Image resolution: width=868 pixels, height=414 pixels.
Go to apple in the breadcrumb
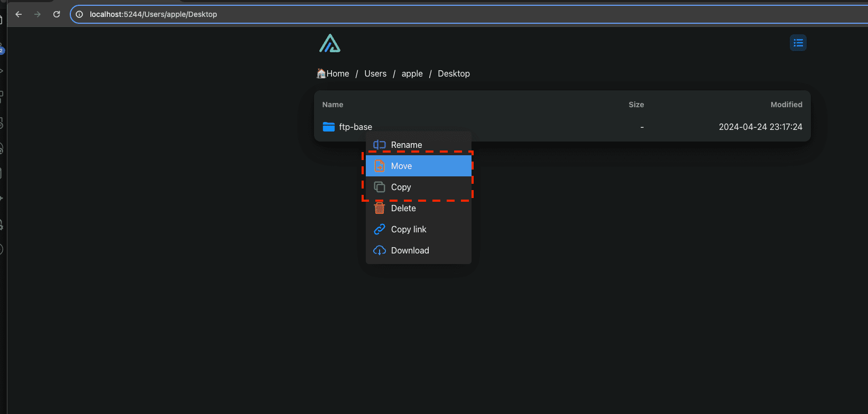pyautogui.click(x=412, y=73)
